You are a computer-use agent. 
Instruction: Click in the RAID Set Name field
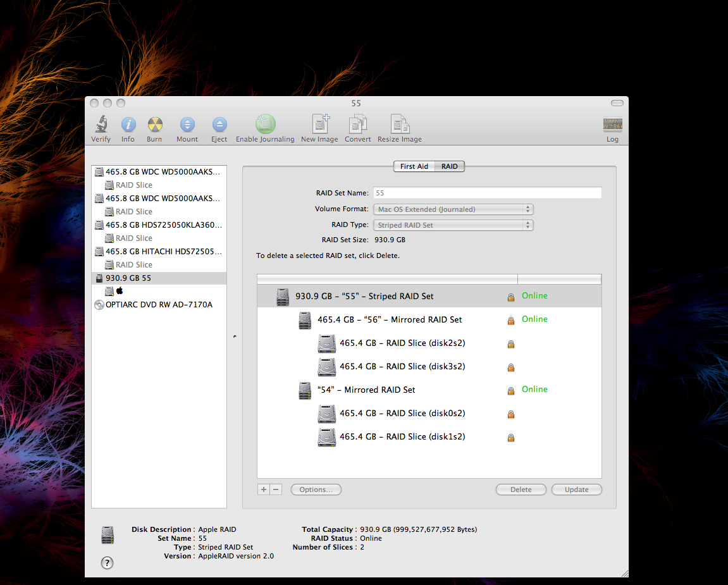click(x=487, y=193)
